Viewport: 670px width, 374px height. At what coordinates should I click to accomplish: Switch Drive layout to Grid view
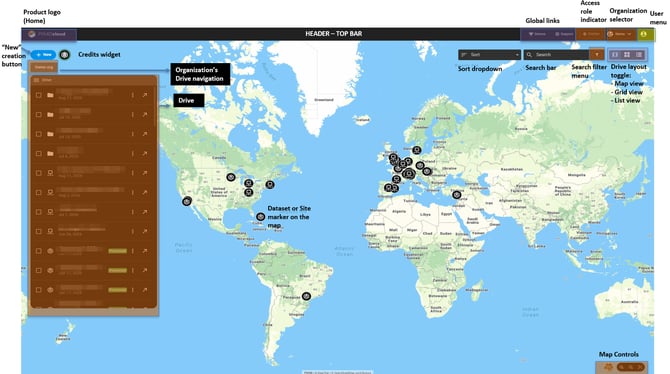pyautogui.click(x=627, y=55)
